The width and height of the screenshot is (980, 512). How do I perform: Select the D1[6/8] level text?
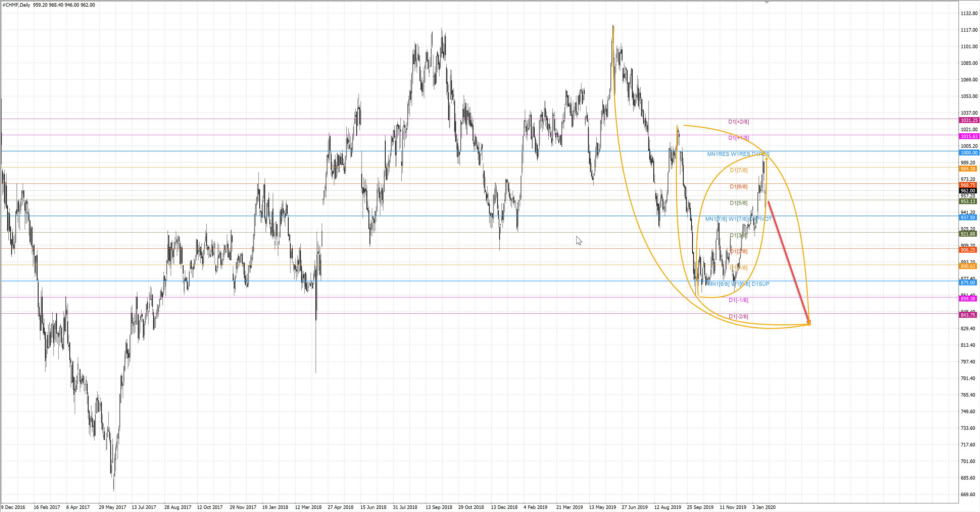(738, 186)
